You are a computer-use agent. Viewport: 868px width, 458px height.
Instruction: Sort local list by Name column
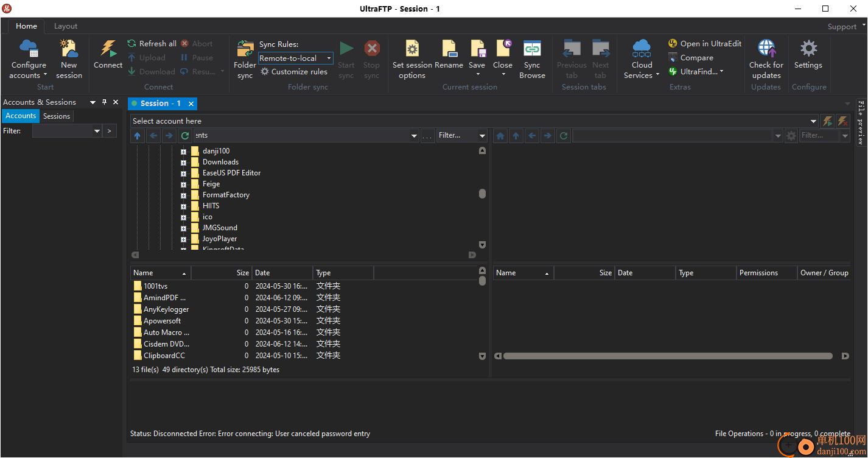161,273
